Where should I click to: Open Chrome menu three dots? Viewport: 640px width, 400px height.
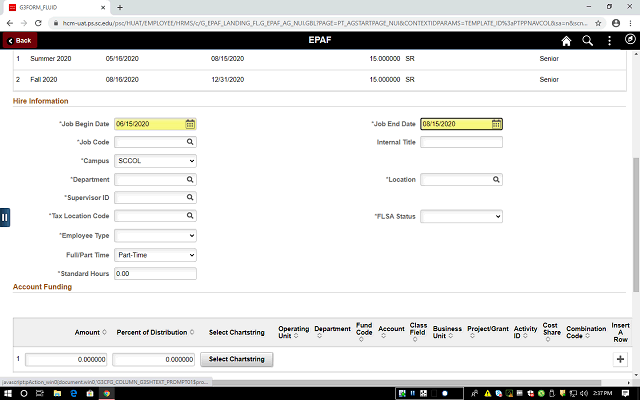(631, 23)
